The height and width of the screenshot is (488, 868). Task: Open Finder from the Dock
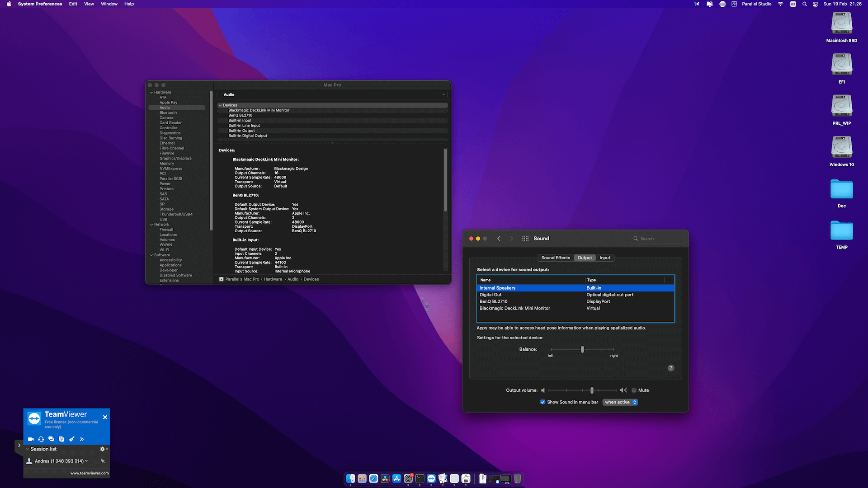[x=350, y=479]
